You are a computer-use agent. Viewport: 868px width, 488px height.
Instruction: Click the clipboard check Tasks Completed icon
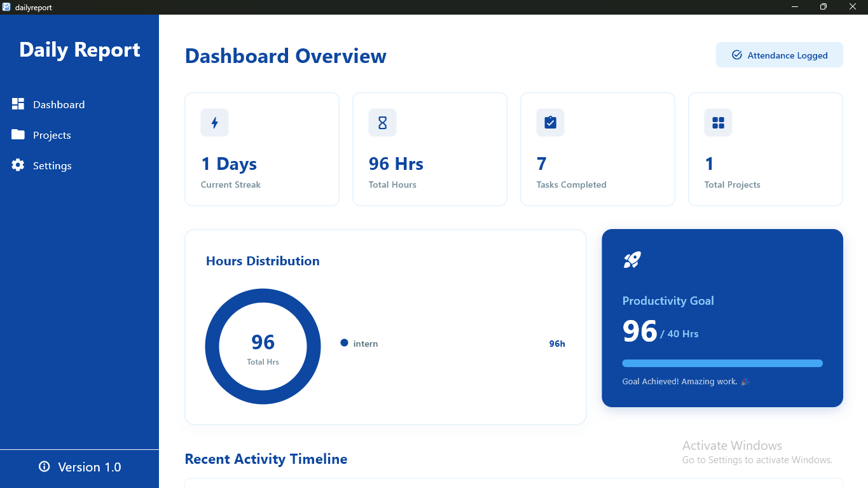(550, 123)
